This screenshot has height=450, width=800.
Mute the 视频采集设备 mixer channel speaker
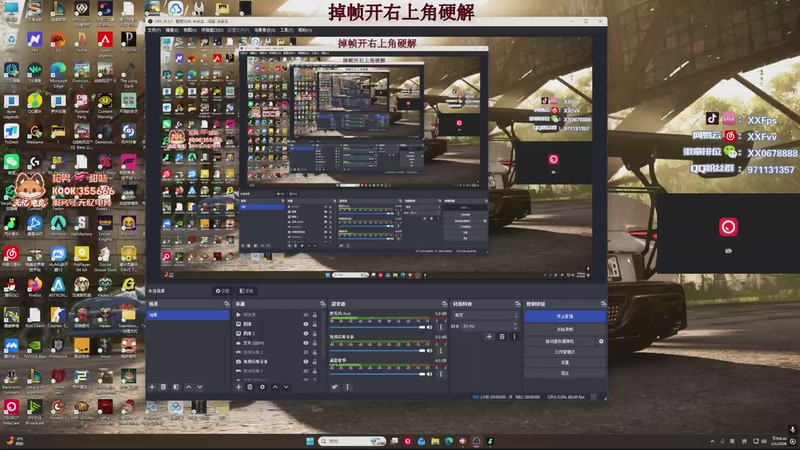coord(430,351)
